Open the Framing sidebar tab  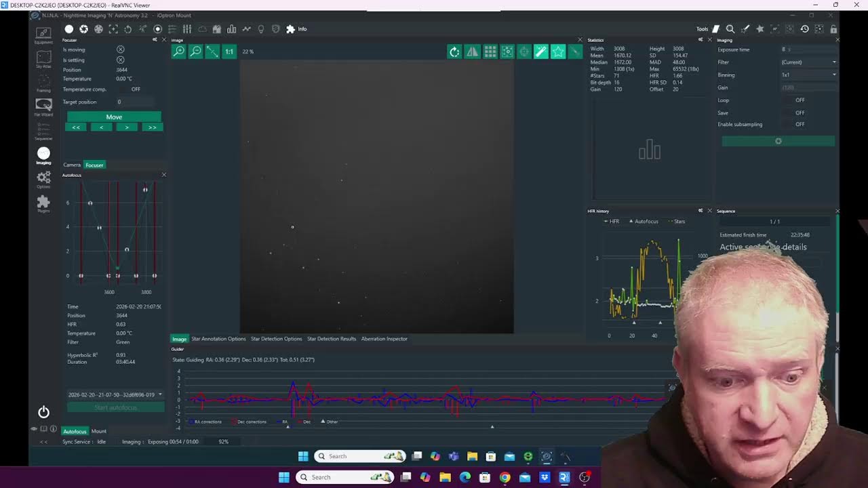tap(43, 83)
